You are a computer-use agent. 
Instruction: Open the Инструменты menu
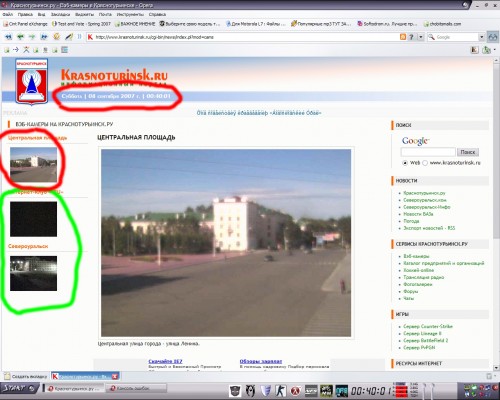tap(130, 14)
